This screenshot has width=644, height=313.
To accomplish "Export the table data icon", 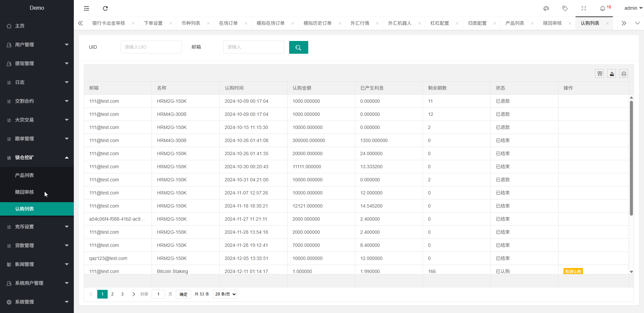I will pos(611,74).
